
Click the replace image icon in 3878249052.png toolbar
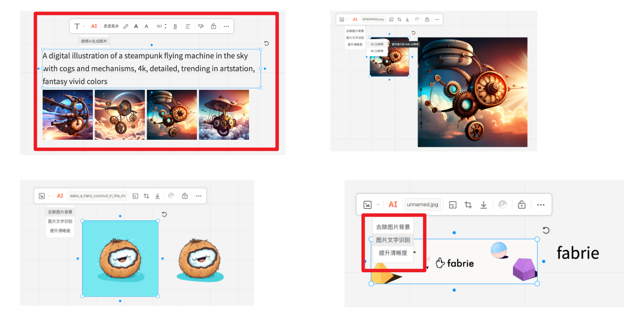point(391,19)
